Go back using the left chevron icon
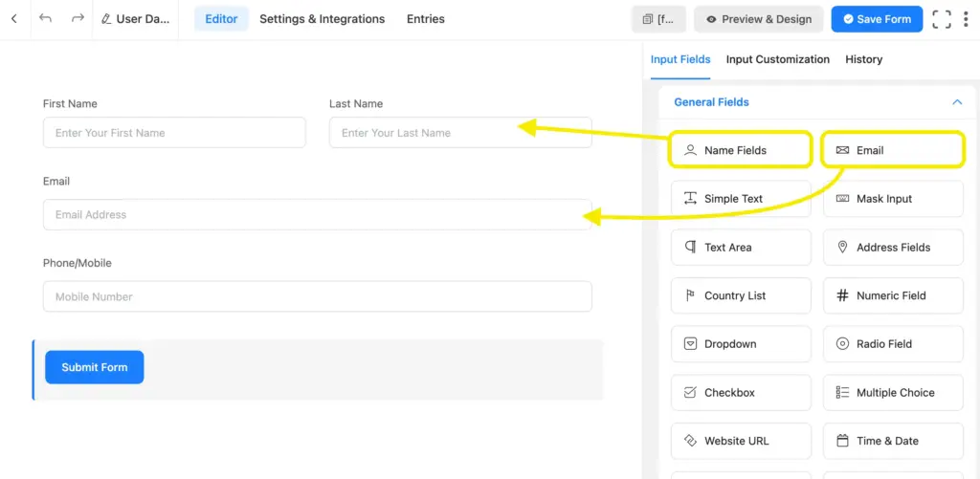The width and height of the screenshot is (980, 479). point(14,19)
